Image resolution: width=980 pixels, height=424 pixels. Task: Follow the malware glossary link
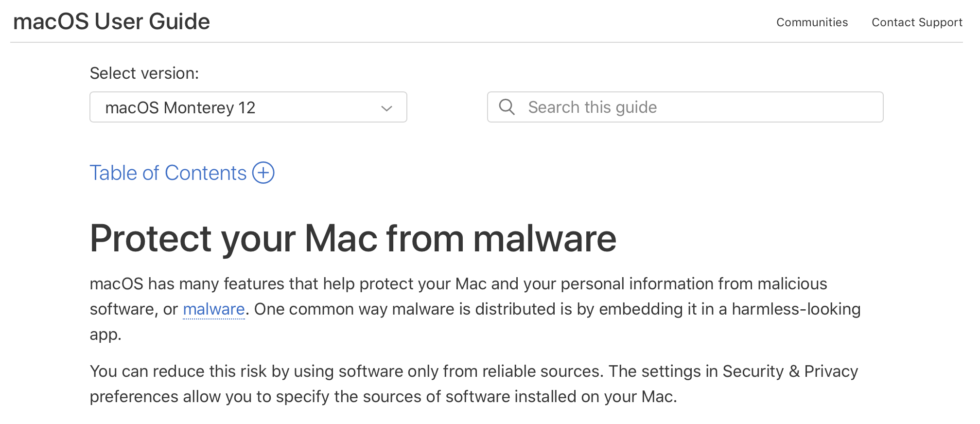point(213,309)
